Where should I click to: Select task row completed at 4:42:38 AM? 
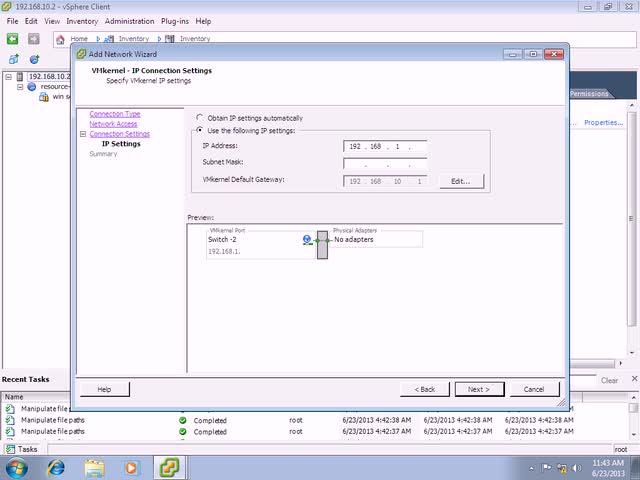coord(316,420)
